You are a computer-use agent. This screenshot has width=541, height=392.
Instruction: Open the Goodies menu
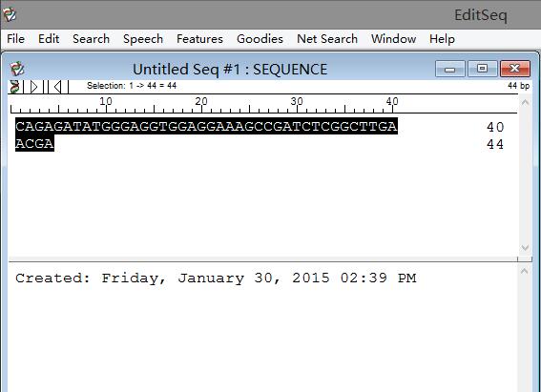coord(260,39)
